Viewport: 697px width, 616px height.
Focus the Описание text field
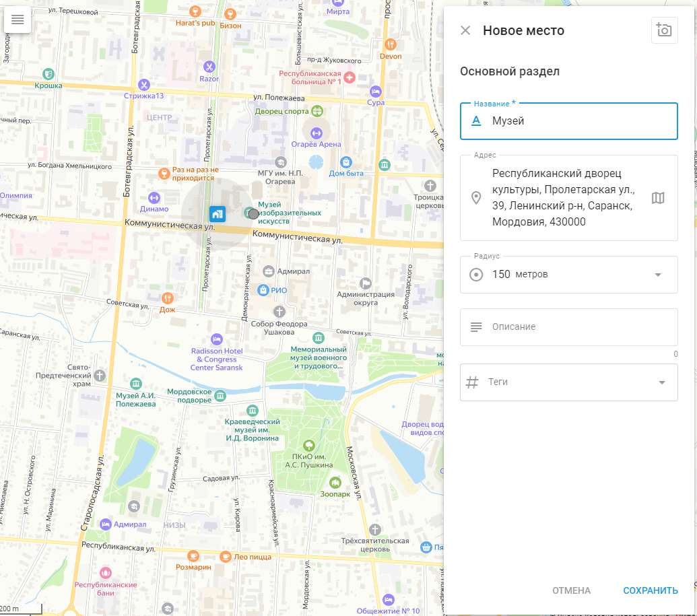click(x=568, y=327)
